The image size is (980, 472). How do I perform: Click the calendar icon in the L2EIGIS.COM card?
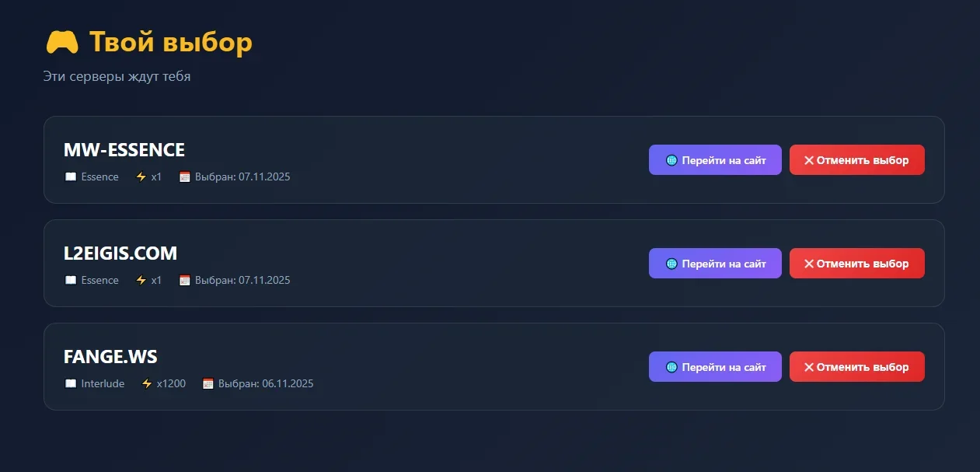[x=185, y=280]
